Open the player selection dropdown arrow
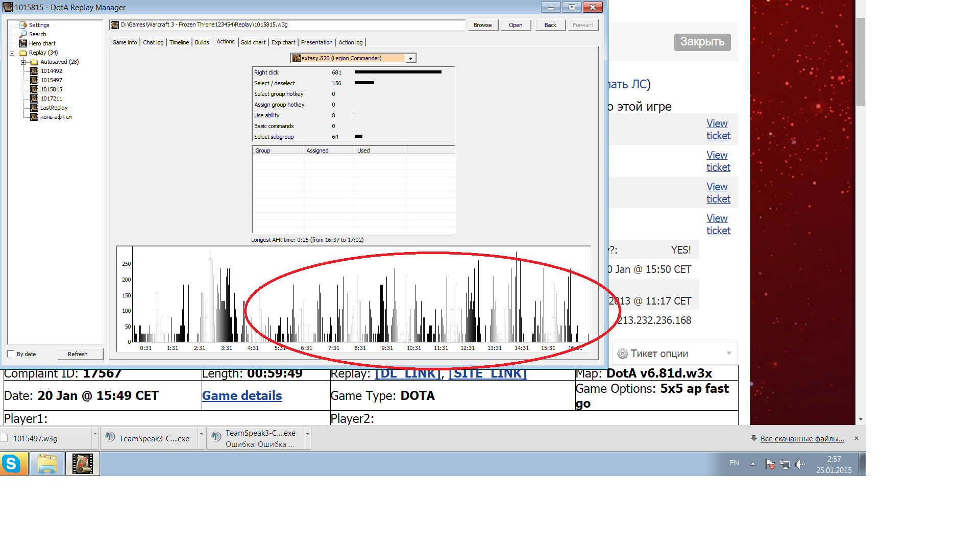The image size is (980, 551). (410, 58)
